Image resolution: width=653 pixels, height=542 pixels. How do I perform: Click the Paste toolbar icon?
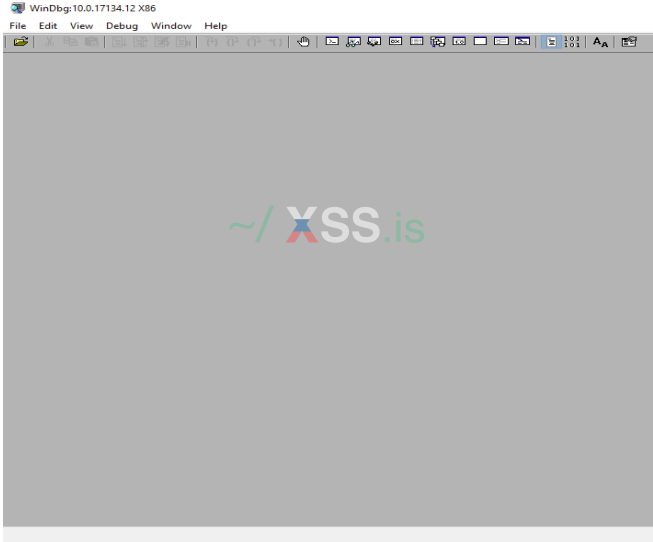pos(92,42)
